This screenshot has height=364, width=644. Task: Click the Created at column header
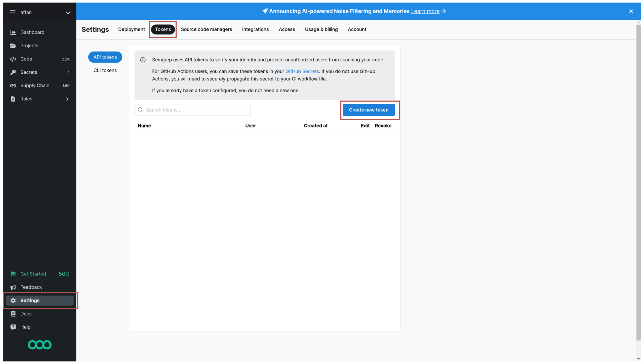tap(315, 126)
